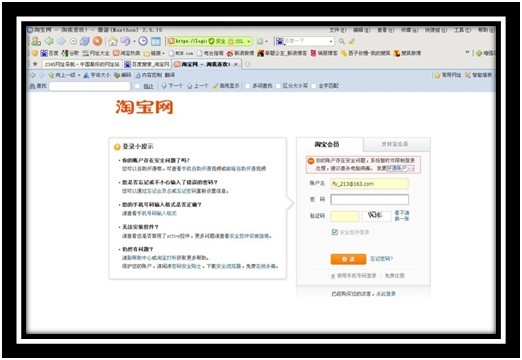Expand the undo button dropdown arrow
Screen dimensions: 522x360
pos(134,41)
